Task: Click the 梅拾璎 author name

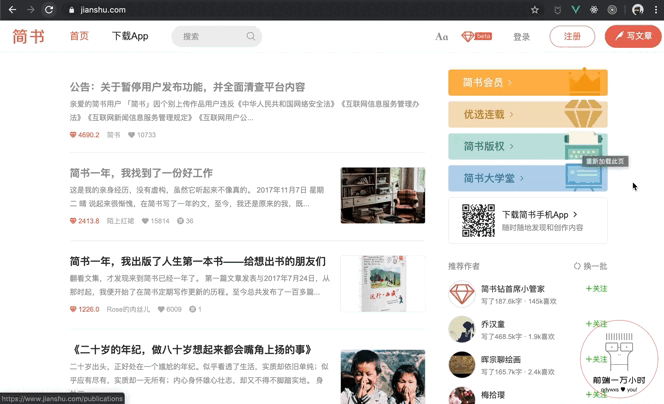Action: click(493, 395)
